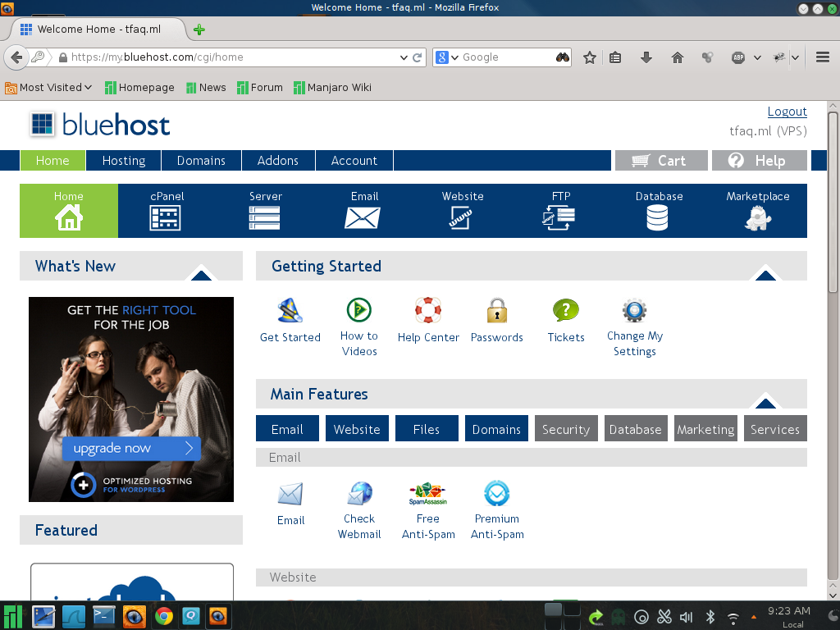This screenshot has height=630, width=840.
Task: Collapse the Getting Started section
Action: tap(765, 275)
